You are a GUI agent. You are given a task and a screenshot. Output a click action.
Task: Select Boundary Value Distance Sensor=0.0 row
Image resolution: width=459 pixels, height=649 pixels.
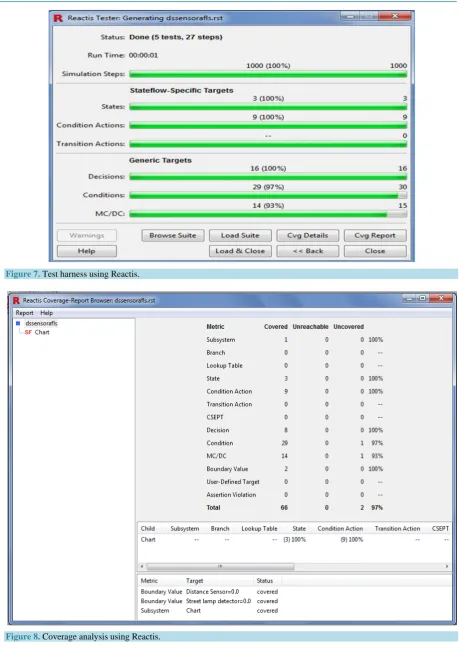(x=209, y=592)
